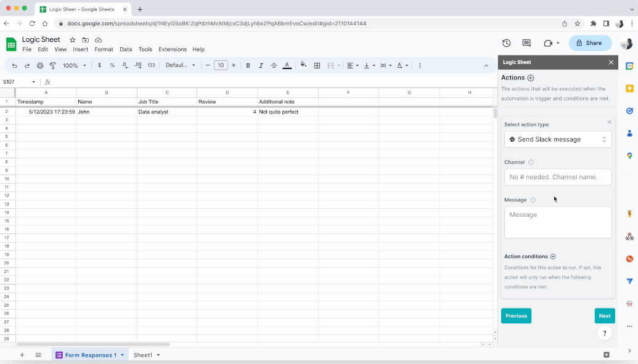Open the horizontal alignment dropdown

click(x=351, y=65)
